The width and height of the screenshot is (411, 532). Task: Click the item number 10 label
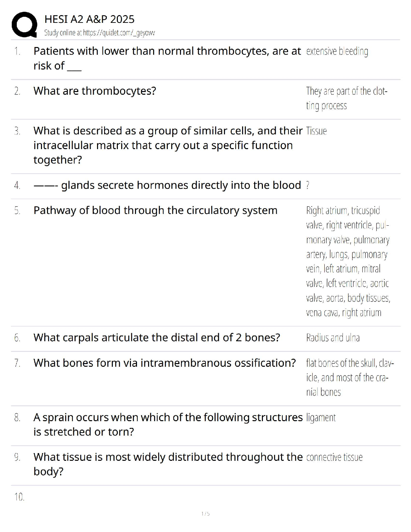tap(19, 497)
